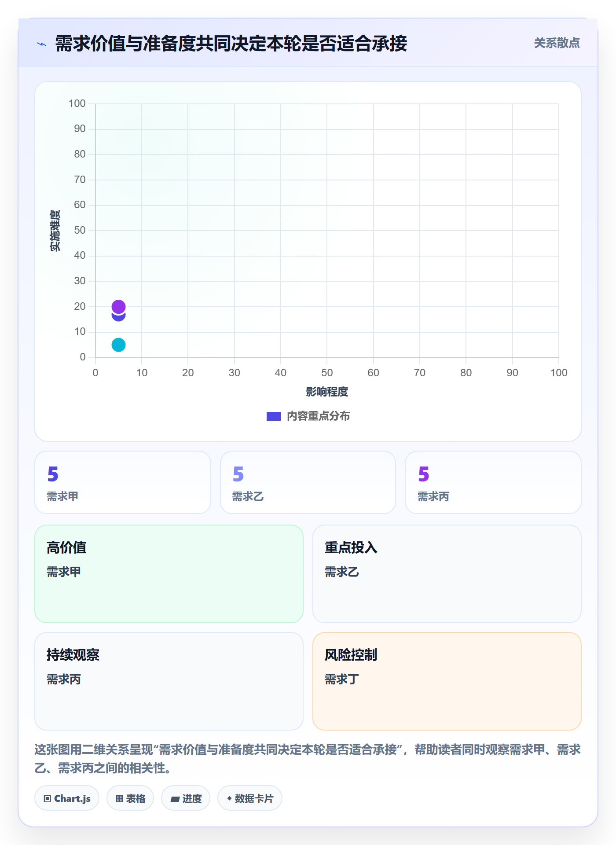Click the 进度 chip's bar icon
This screenshot has width=616, height=845.
(x=175, y=799)
